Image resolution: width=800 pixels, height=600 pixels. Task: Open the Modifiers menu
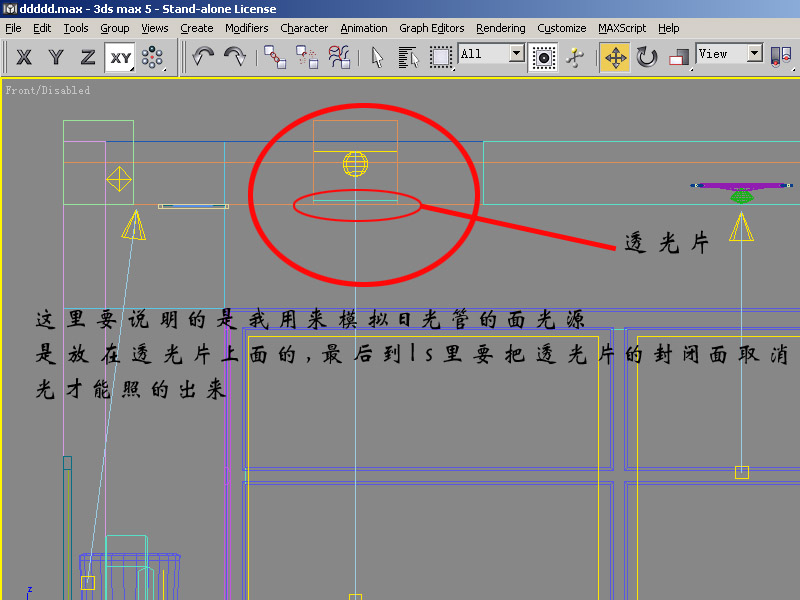[x=246, y=28]
